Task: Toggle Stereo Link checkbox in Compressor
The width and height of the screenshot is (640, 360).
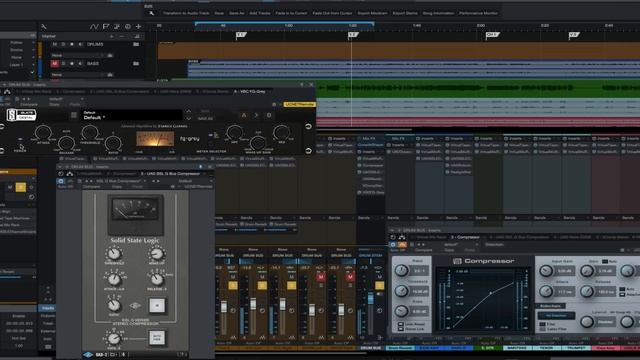Action: [x=401, y=329]
